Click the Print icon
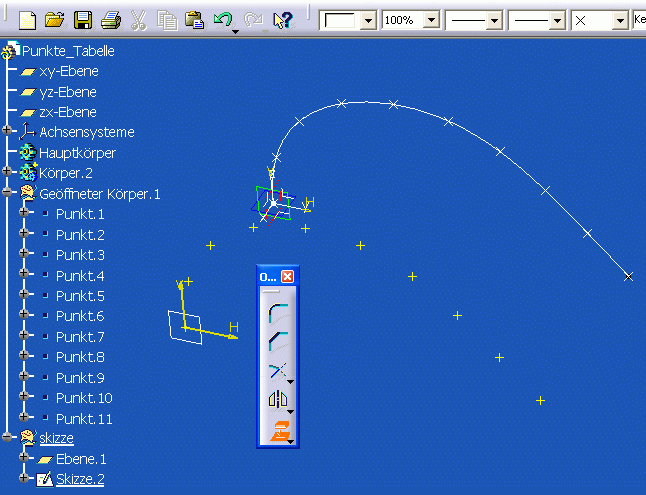Viewport: 646px width, 495px height. [x=111, y=20]
